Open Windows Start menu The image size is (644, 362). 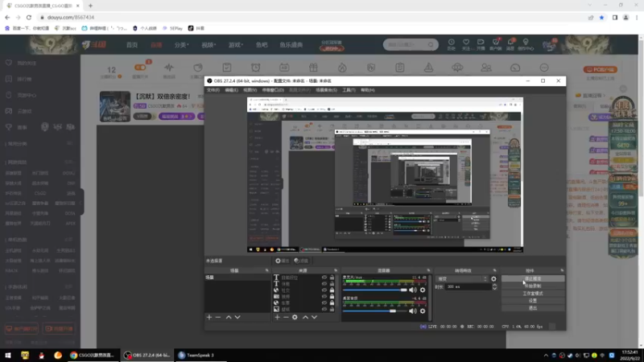(x=8, y=355)
